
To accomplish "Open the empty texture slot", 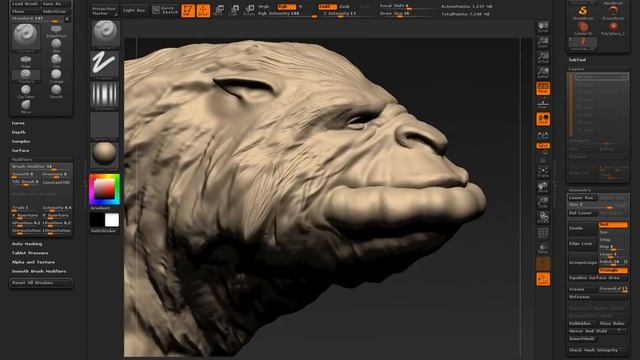I will pos(105,126).
